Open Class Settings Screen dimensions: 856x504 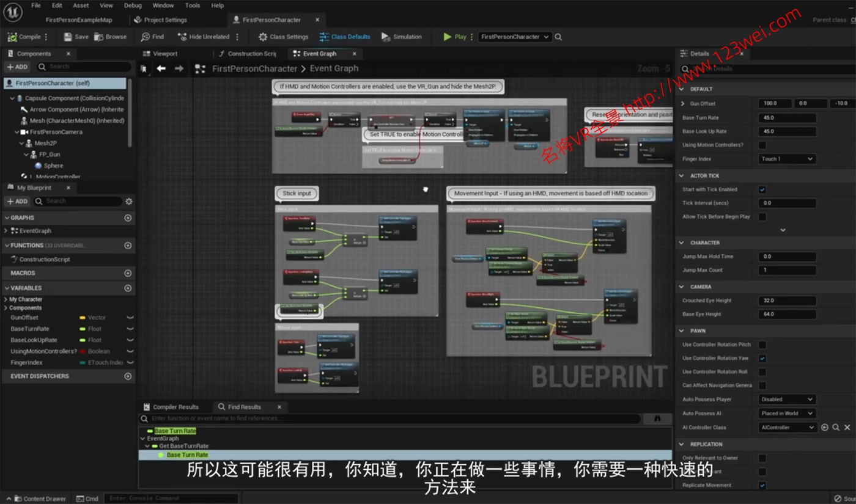[283, 37]
